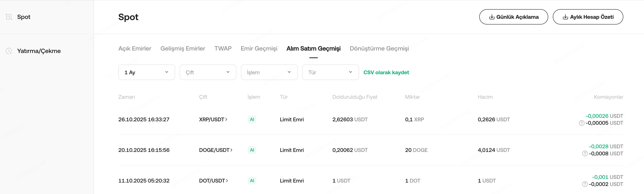Screen dimensions: 644x194
Task: Expand the Tür type filter dropdown
Action: (x=330, y=72)
